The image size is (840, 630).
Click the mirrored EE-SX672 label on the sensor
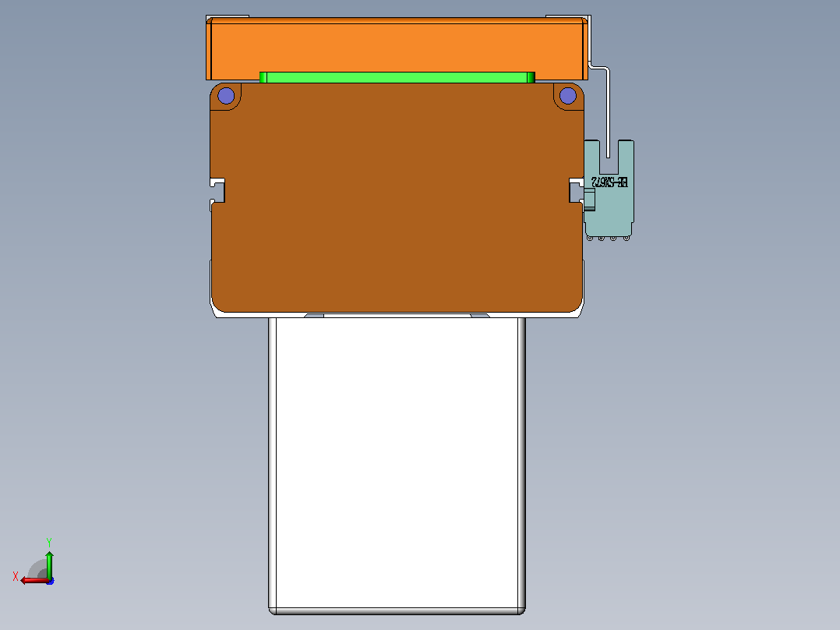tap(609, 182)
